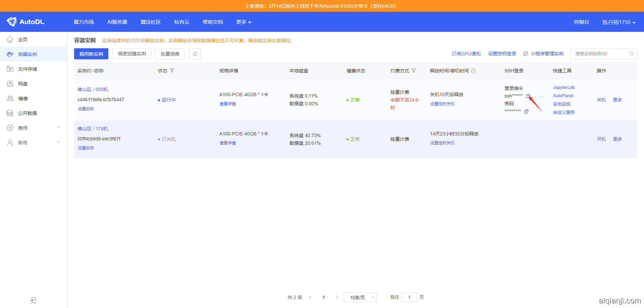The height and width of the screenshot is (308, 644).
Task: Click 开机 for the 174机 instance
Action: click(x=601, y=139)
